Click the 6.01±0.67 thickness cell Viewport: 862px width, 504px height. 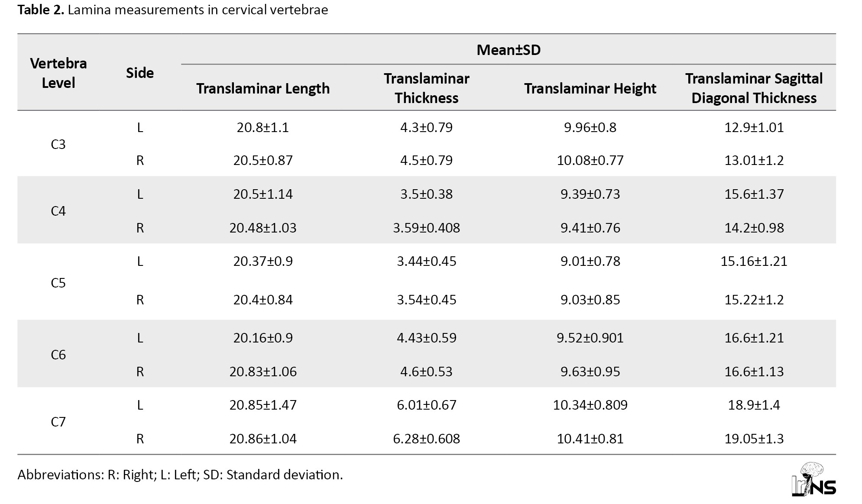[426, 405]
